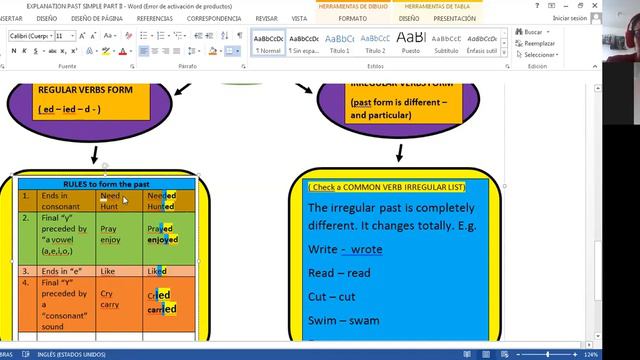Viewport: 640px width, 360px height.
Task: Apply yellow text highlight color
Action: 106,51
